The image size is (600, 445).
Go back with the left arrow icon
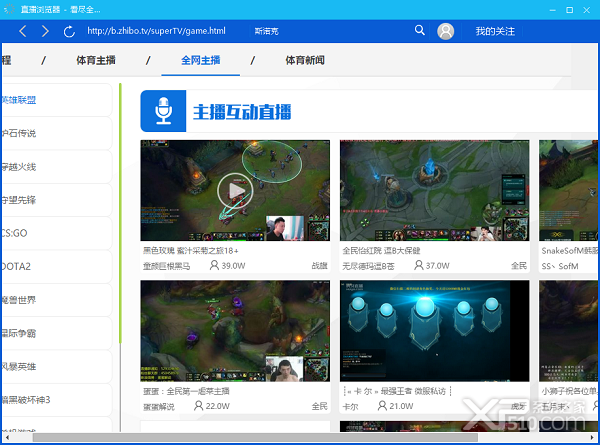coord(23,31)
